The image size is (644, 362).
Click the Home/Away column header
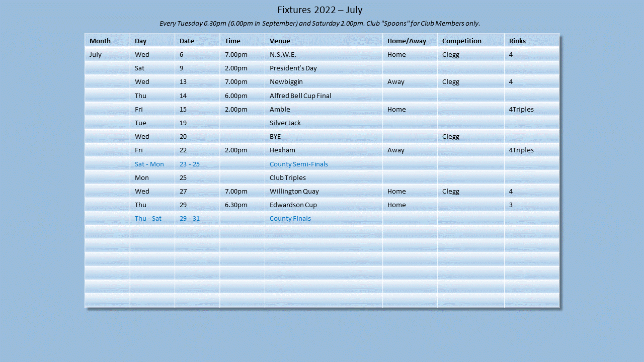[407, 41]
